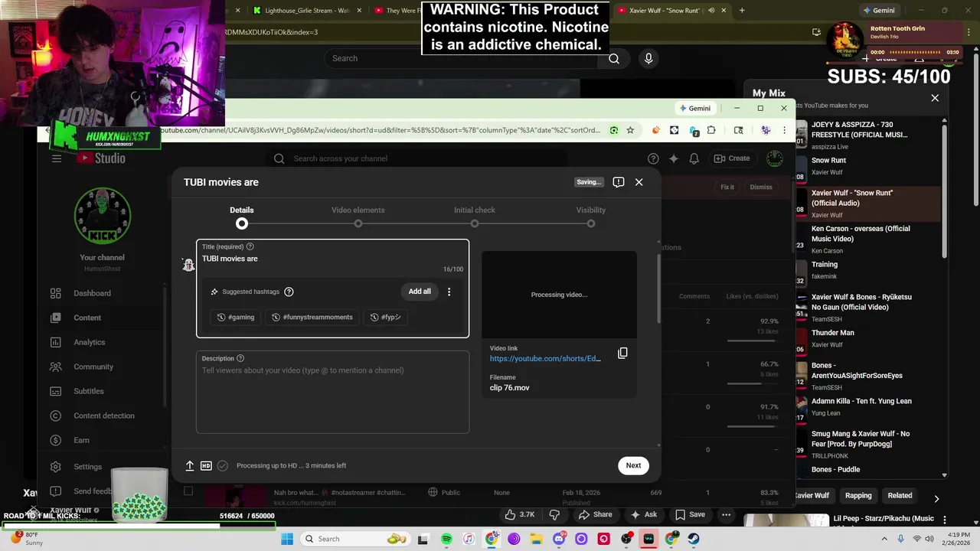Viewport: 980px width, 551px height.
Task: Click the upload status arrow icon
Action: [190, 465]
